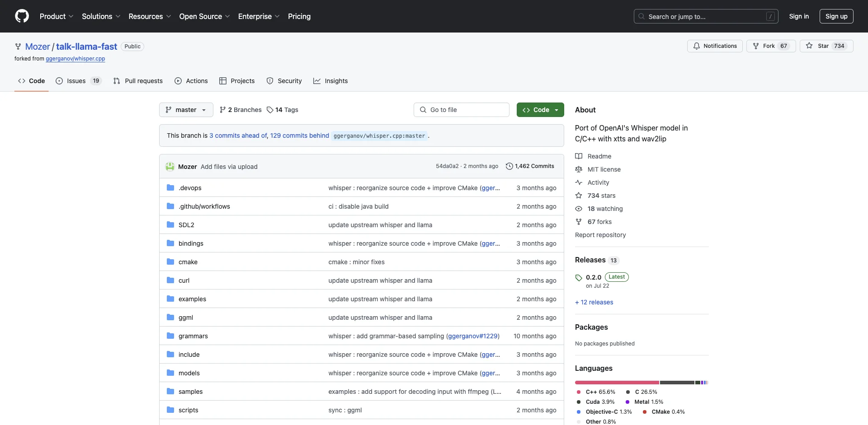Click the Sign in link
This screenshot has height=425, width=868.
tap(799, 16)
